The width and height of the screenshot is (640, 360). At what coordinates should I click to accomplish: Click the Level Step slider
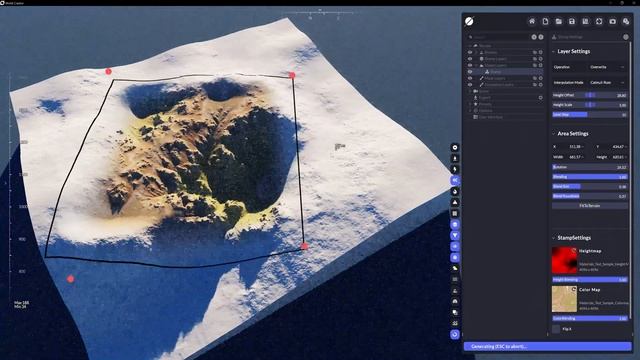(590, 115)
